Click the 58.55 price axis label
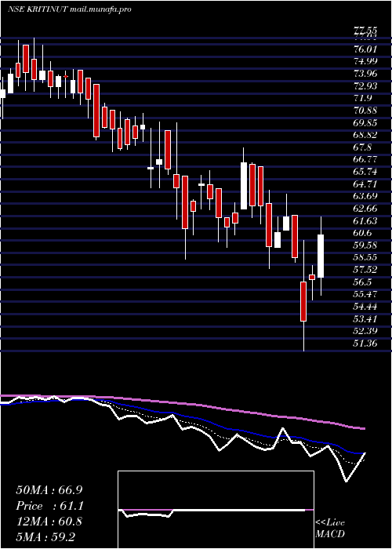This screenshot has height=549, width=392. click(x=365, y=258)
